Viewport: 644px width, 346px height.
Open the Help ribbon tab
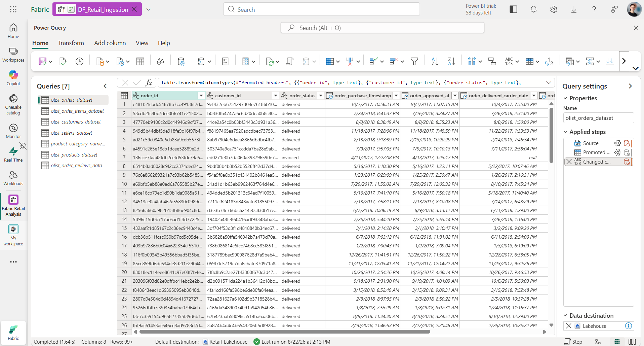[164, 43]
